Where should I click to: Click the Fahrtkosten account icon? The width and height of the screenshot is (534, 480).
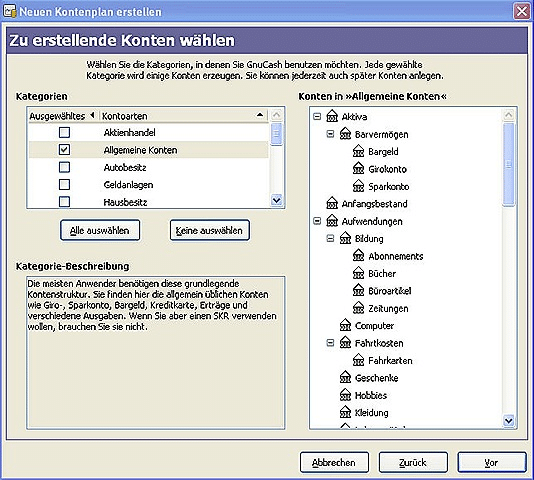click(x=345, y=343)
